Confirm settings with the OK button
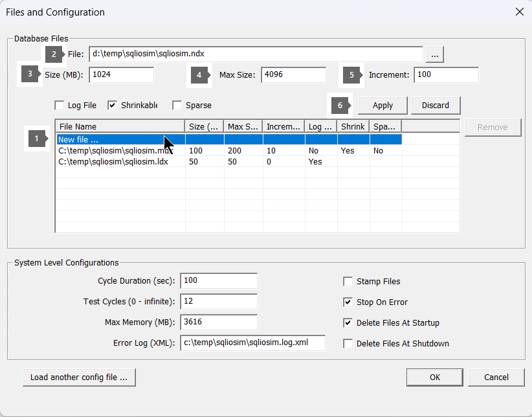 pyautogui.click(x=435, y=378)
